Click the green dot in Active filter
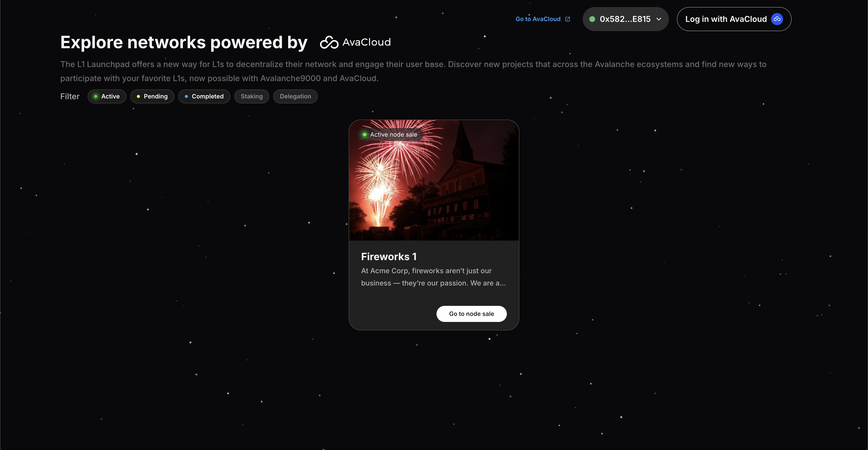This screenshot has width=868, height=450. point(96,96)
